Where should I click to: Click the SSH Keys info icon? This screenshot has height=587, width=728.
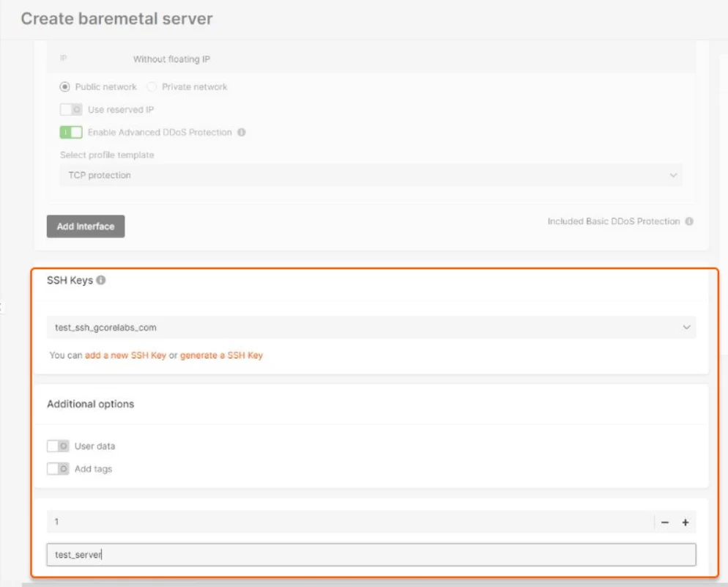coord(101,280)
